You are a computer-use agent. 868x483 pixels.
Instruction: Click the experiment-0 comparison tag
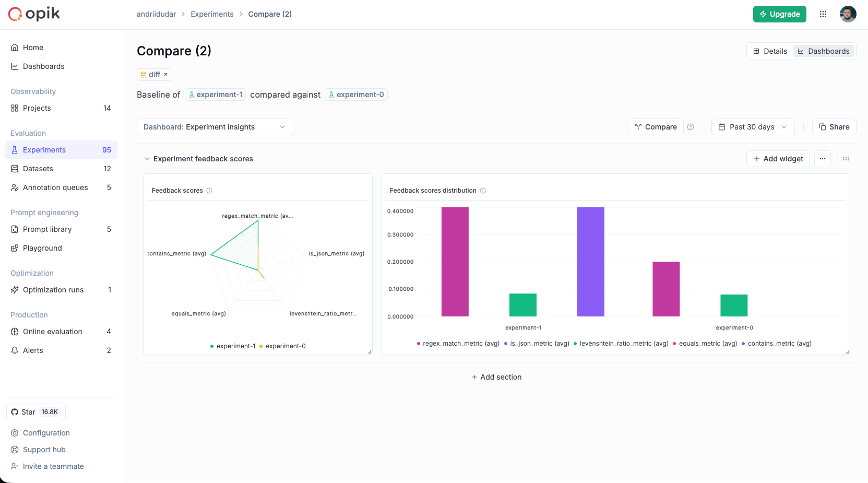tap(356, 95)
